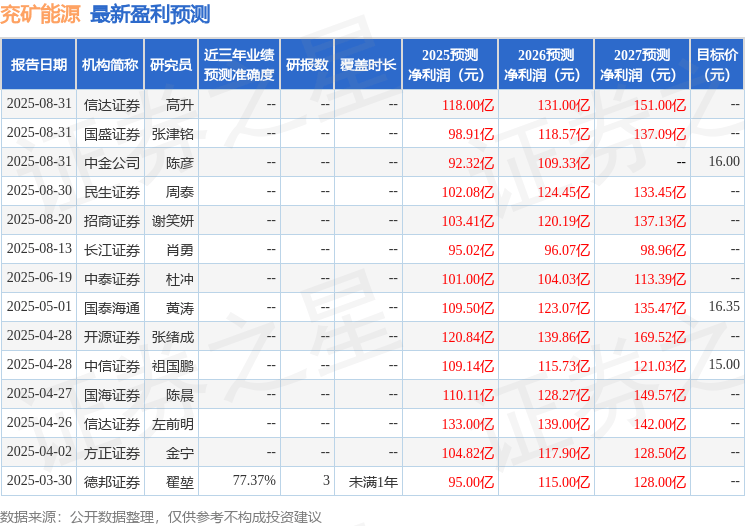
Task: Click date cell 2025-08-30
Action: [39, 191]
